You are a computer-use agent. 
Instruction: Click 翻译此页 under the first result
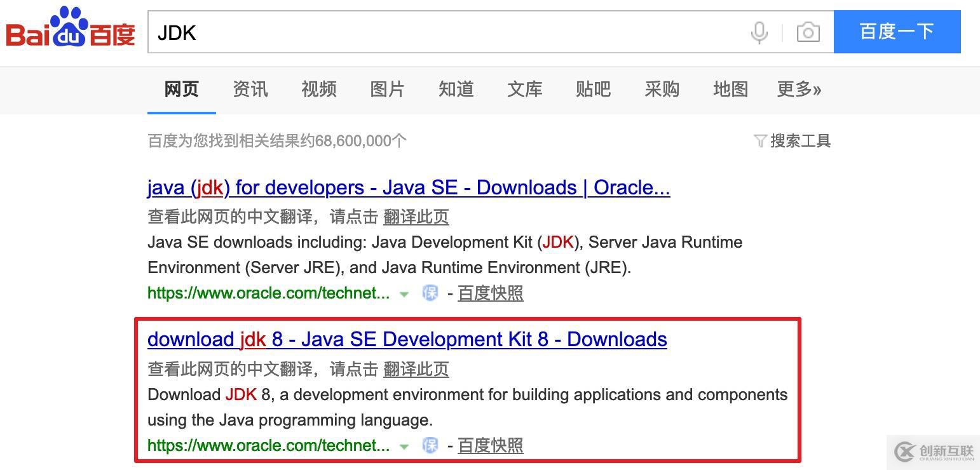416,217
